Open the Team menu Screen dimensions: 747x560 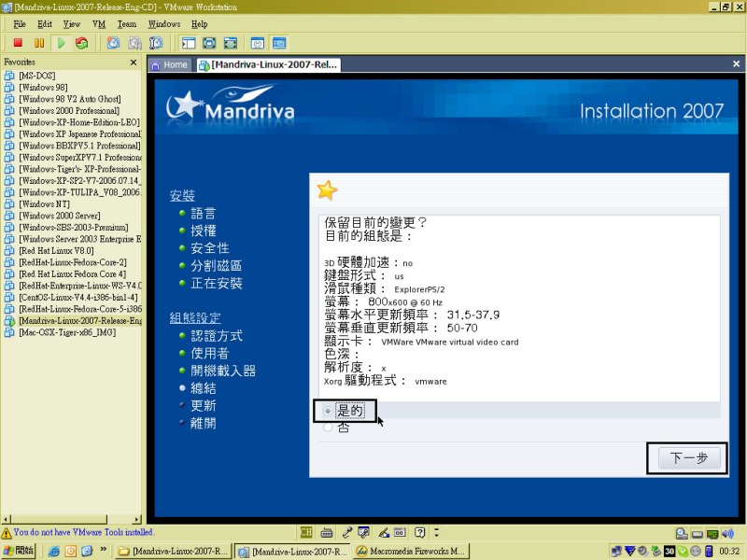(x=127, y=24)
